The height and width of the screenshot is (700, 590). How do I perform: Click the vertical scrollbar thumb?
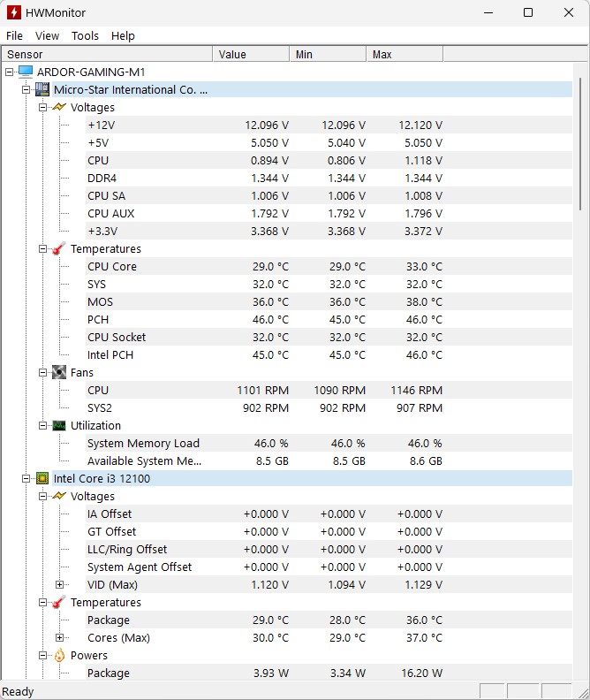coord(580,144)
